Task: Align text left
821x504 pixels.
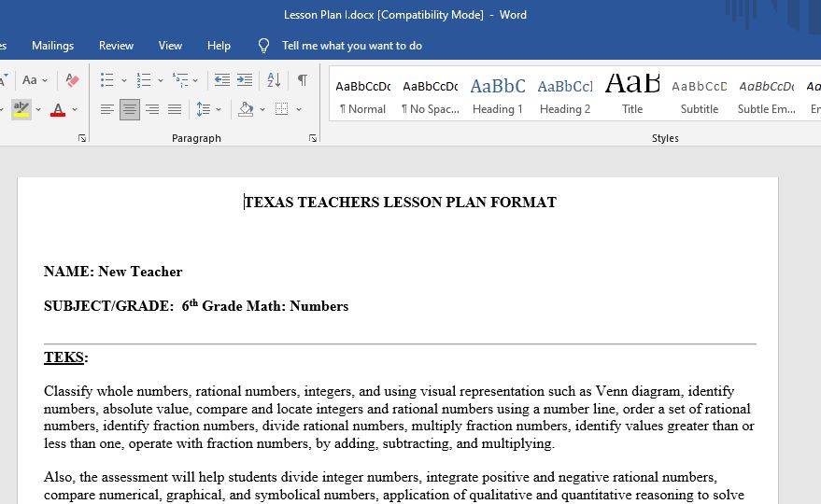Action: click(107, 109)
